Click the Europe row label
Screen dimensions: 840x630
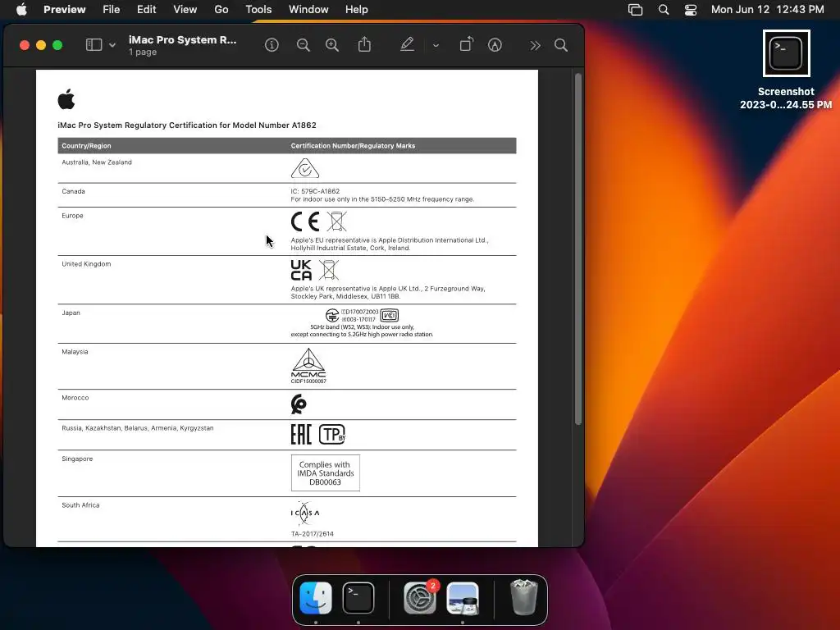pos(72,216)
